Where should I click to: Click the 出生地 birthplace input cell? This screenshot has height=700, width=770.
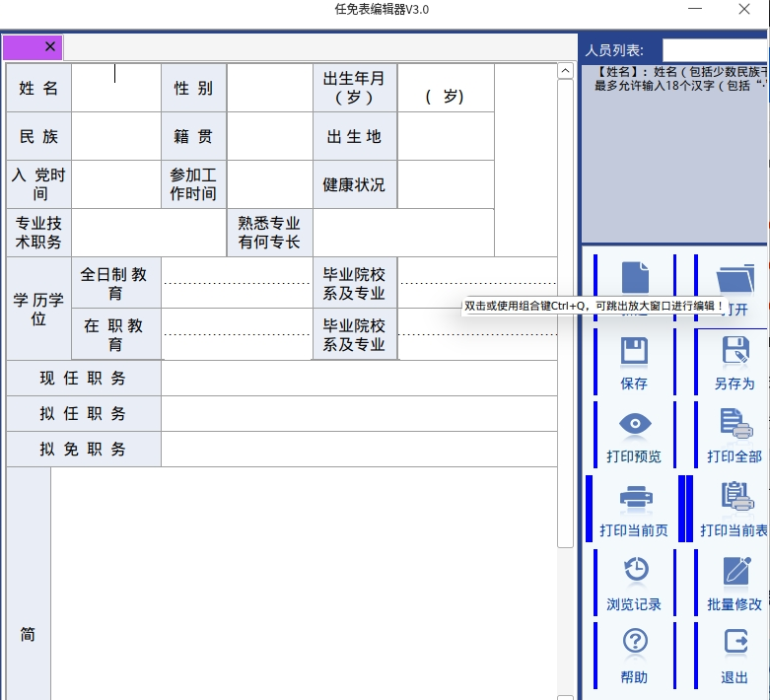click(x=446, y=136)
